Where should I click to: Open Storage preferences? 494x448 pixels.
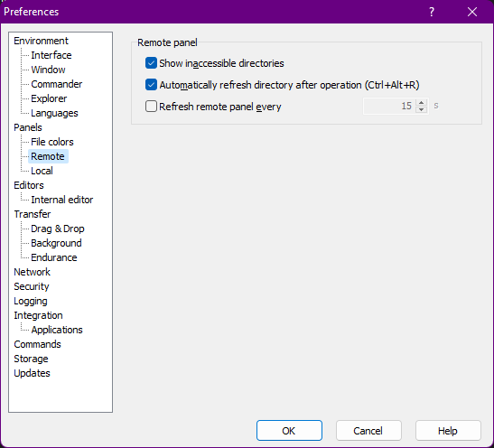click(31, 359)
